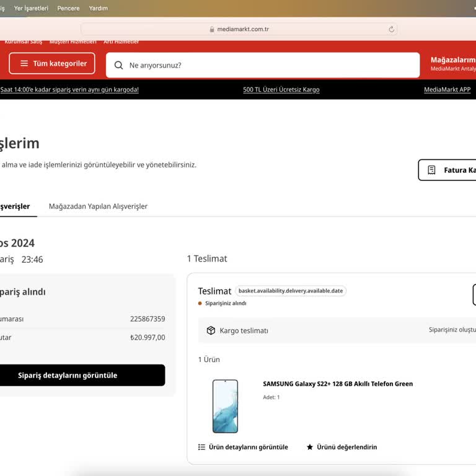
Task: Click the star icon beside Ürünü değerlendirin
Action: click(310, 447)
